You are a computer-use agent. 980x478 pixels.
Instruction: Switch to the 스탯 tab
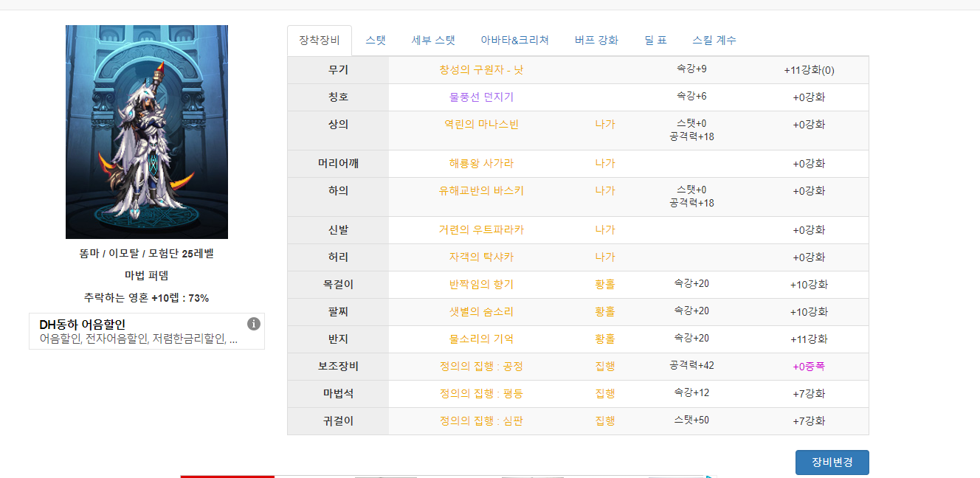click(376, 41)
